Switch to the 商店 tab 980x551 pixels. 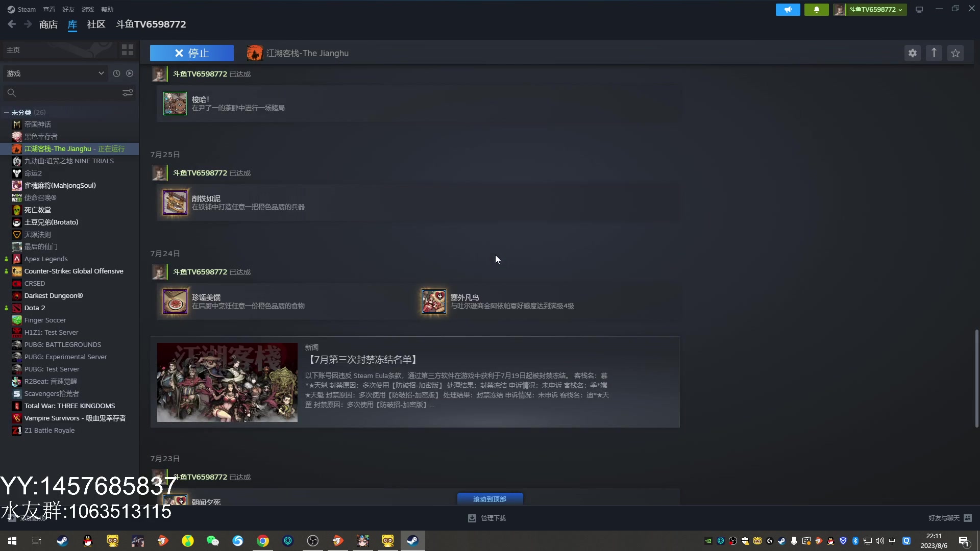pos(48,24)
